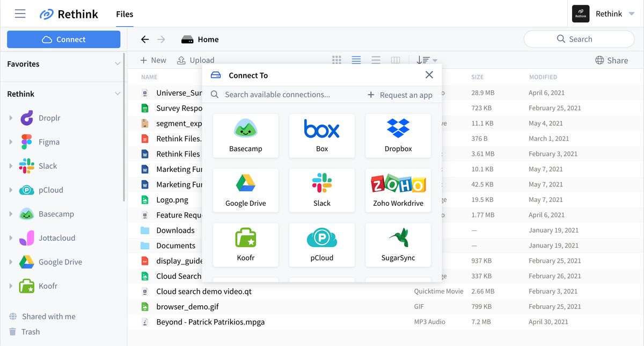644x346 pixels.
Task: Pick SugarSync from available connections
Action: [398, 245]
